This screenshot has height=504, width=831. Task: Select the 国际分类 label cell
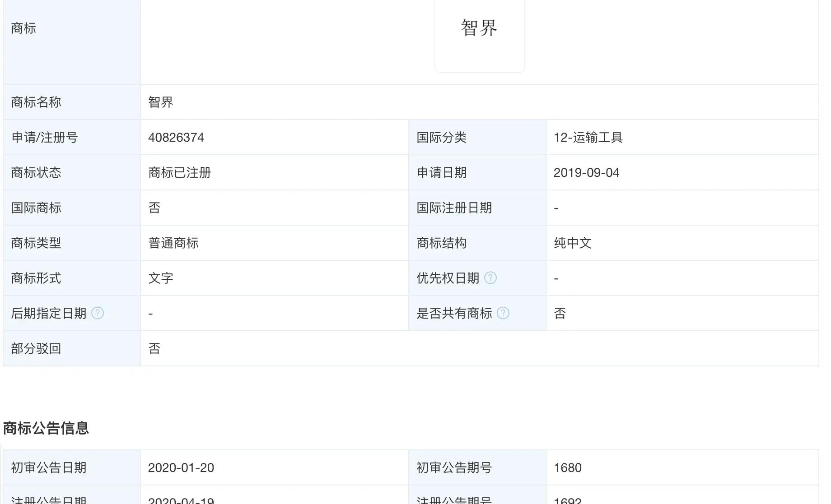point(477,137)
